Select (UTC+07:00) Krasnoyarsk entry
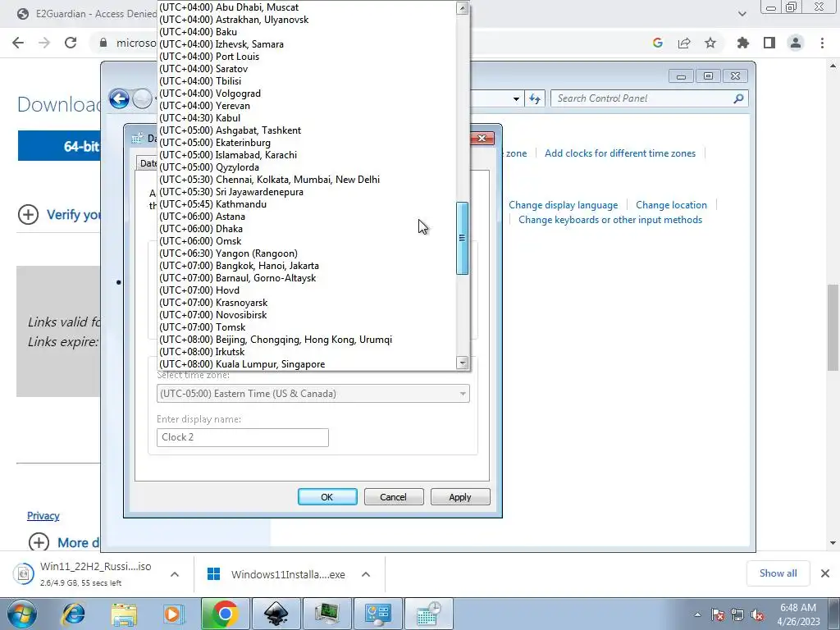The width and height of the screenshot is (840, 630). tap(307, 304)
